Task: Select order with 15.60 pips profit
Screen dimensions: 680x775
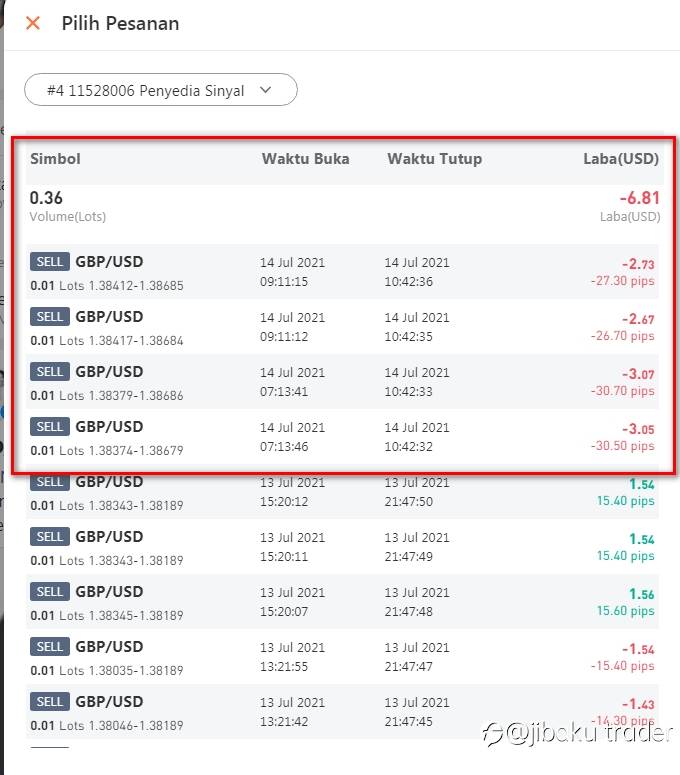Action: click(x=342, y=602)
